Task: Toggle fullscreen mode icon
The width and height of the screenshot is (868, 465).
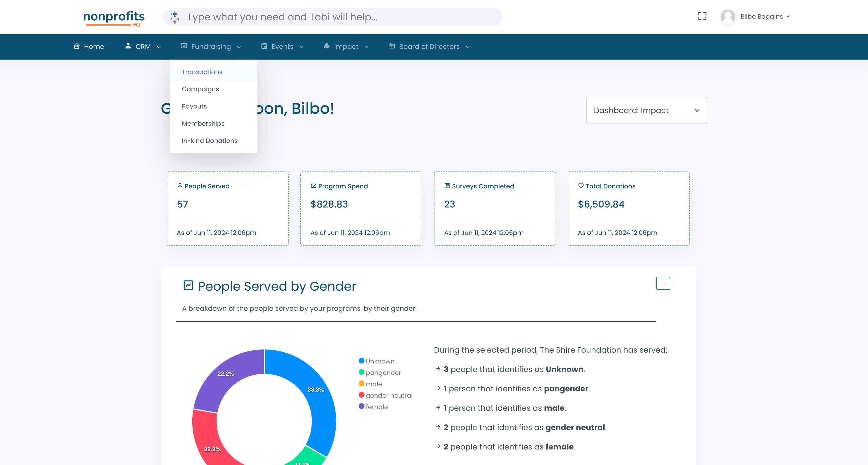Action: click(x=702, y=16)
